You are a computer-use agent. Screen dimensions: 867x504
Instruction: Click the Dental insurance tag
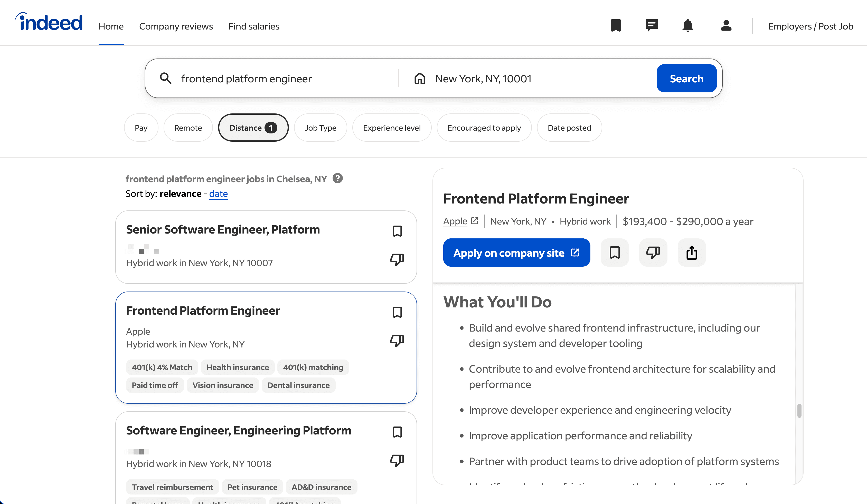[298, 385]
